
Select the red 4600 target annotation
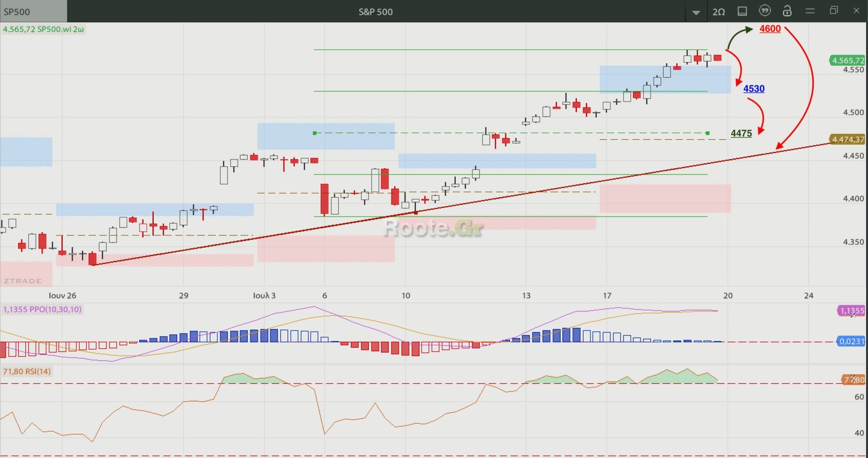(770, 29)
